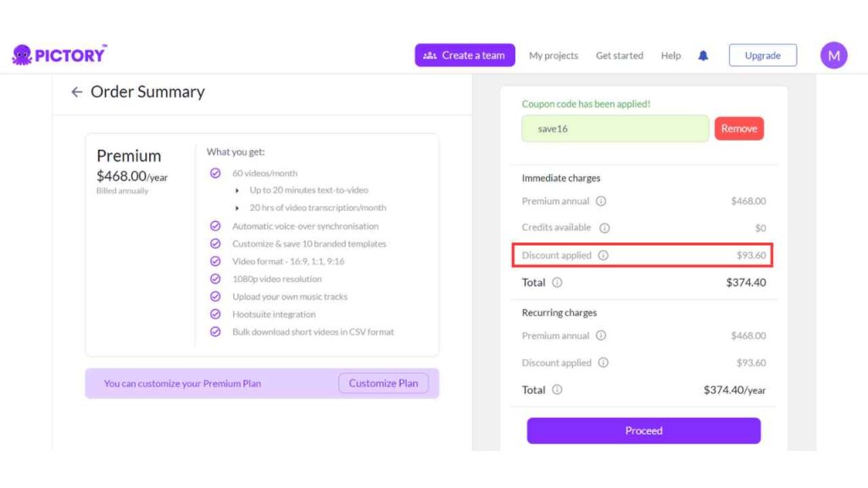Click check icon beside 60 videos/month

click(215, 173)
